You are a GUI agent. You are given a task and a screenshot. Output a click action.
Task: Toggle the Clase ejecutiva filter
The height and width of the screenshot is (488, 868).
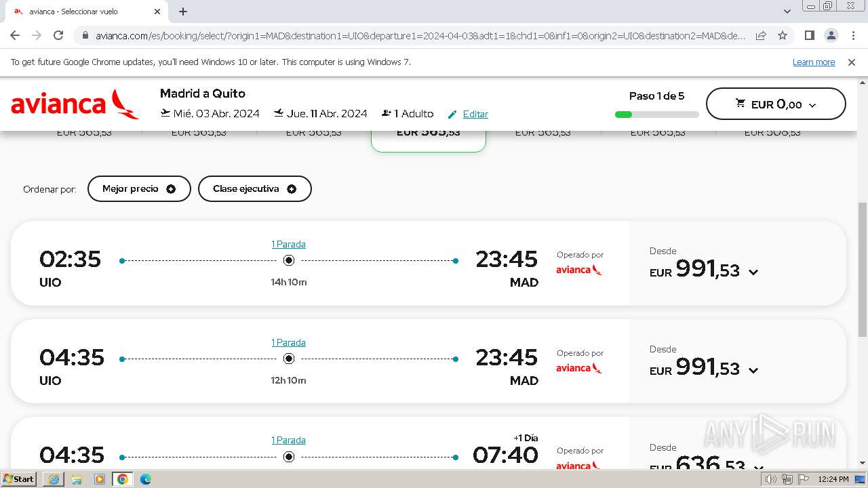click(x=254, y=189)
